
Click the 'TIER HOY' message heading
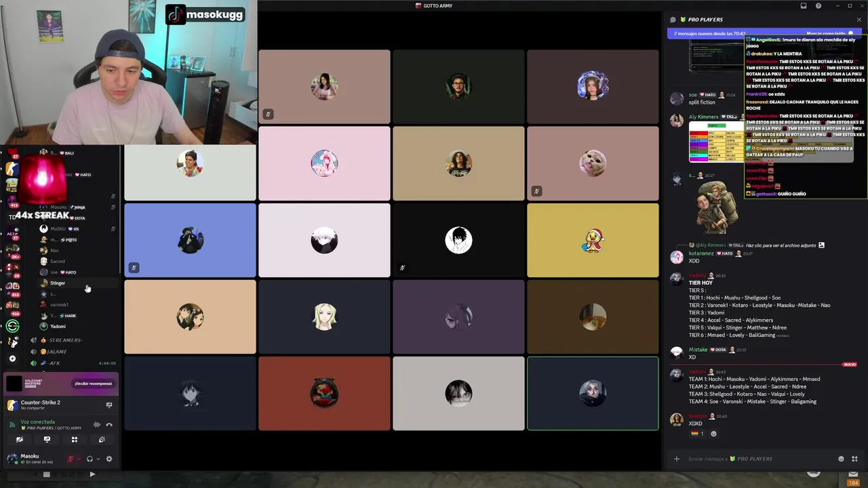tap(701, 283)
